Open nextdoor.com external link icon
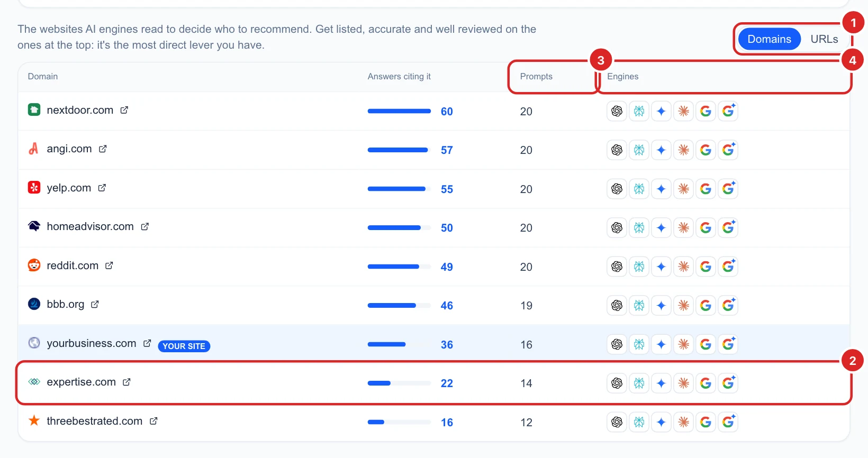The width and height of the screenshot is (868, 458). point(124,110)
